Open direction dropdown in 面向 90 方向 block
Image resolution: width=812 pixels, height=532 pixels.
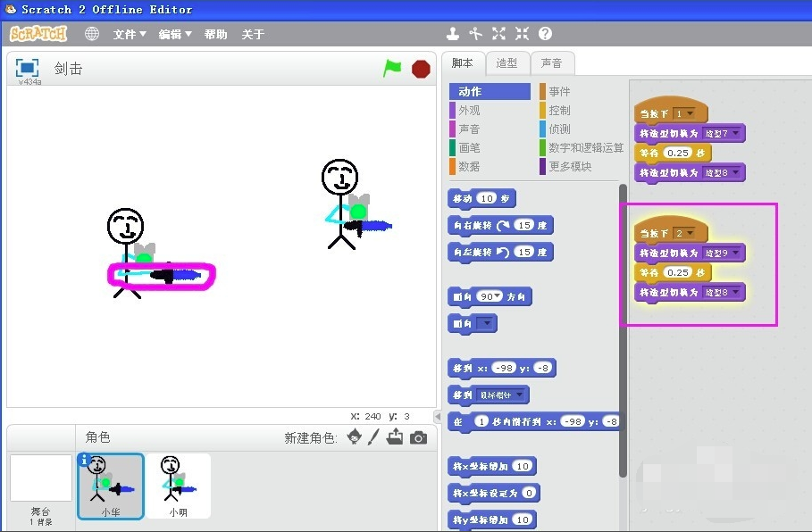click(x=498, y=296)
